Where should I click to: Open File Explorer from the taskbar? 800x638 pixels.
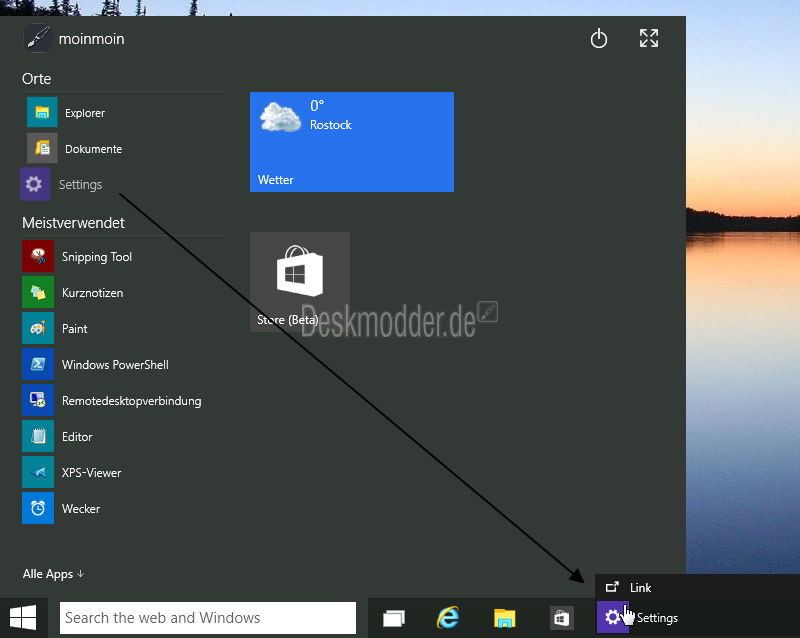pos(505,618)
